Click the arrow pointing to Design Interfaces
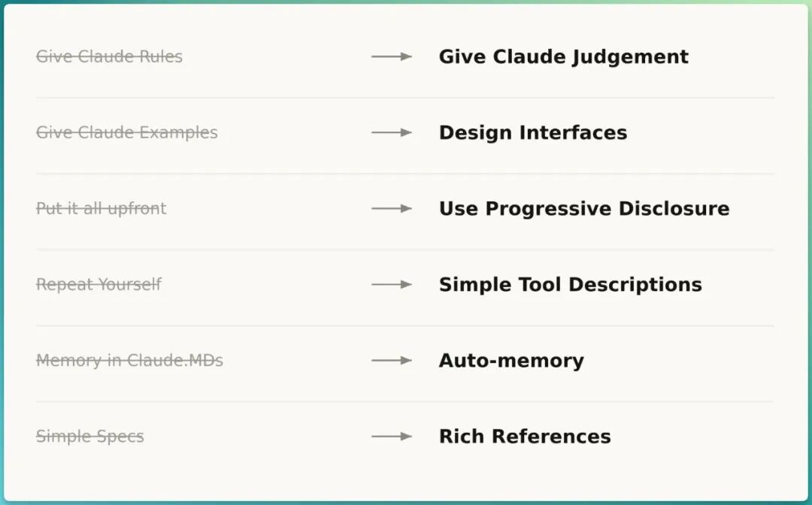The height and width of the screenshot is (505, 812). point(392,132)
